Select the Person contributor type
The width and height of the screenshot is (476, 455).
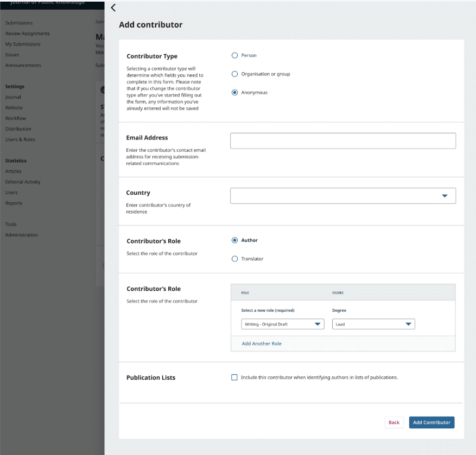234,55
